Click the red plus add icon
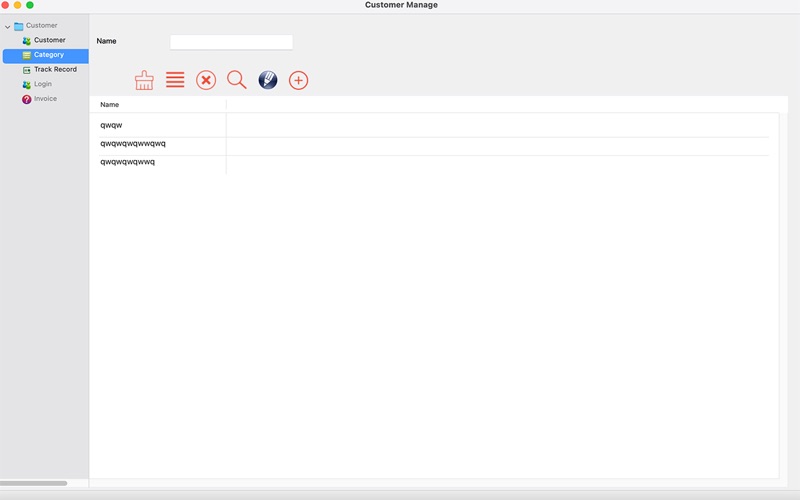 (298, 80)
